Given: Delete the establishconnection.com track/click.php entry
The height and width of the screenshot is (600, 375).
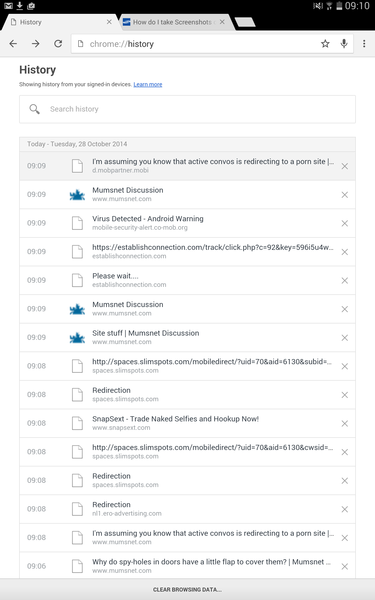Looking at the screenshot, I should [345, 252].
